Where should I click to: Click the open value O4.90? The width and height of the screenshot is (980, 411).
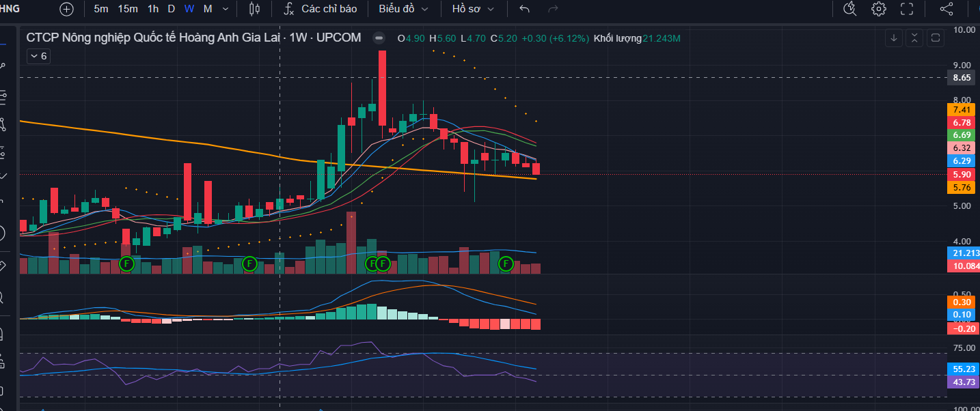pos(411,38)
